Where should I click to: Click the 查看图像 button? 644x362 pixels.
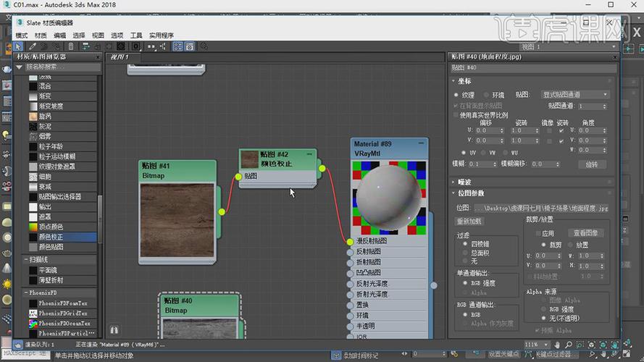coord(585,232)
